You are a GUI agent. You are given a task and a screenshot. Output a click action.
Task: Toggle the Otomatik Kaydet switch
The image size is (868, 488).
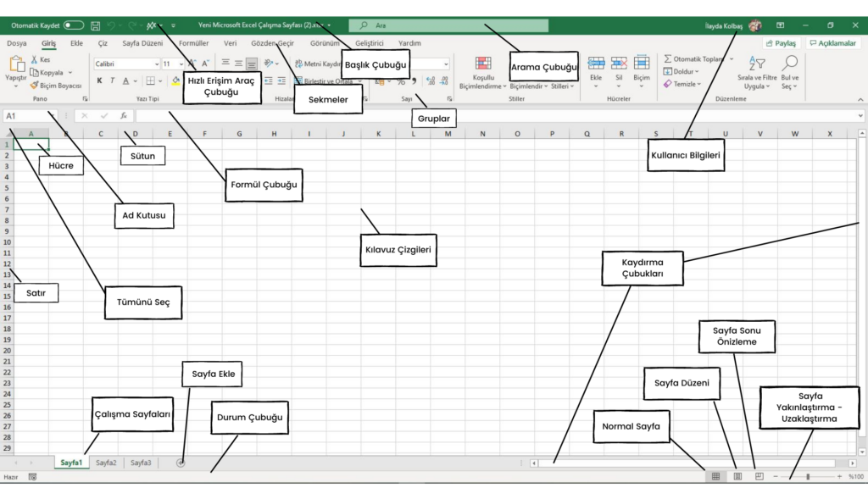coord(73,26)
